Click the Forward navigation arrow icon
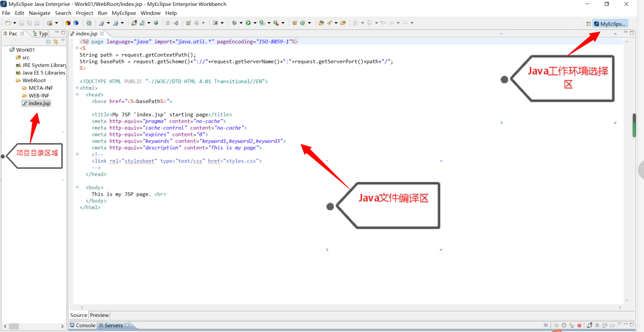Image resolution: width=644 pixels, height=332 pixels. [405, 23]
